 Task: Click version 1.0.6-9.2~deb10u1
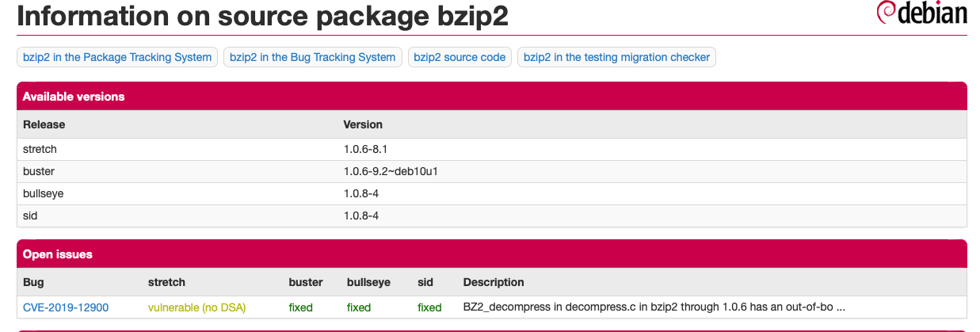391,171
